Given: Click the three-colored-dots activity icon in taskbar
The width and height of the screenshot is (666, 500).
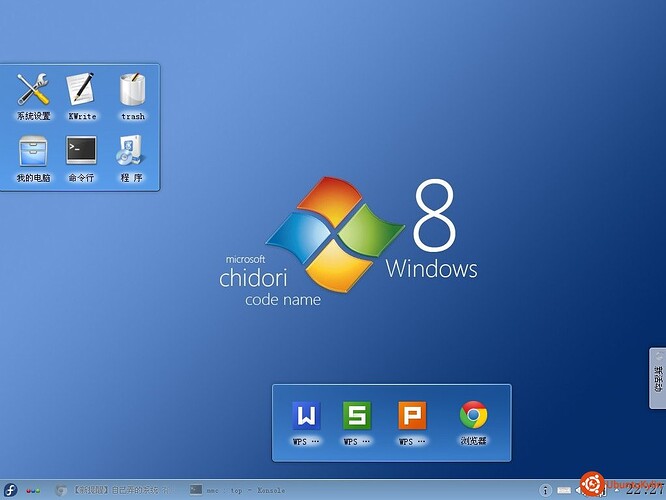Looking at the screenshot, I should click(x=33, y=491).
